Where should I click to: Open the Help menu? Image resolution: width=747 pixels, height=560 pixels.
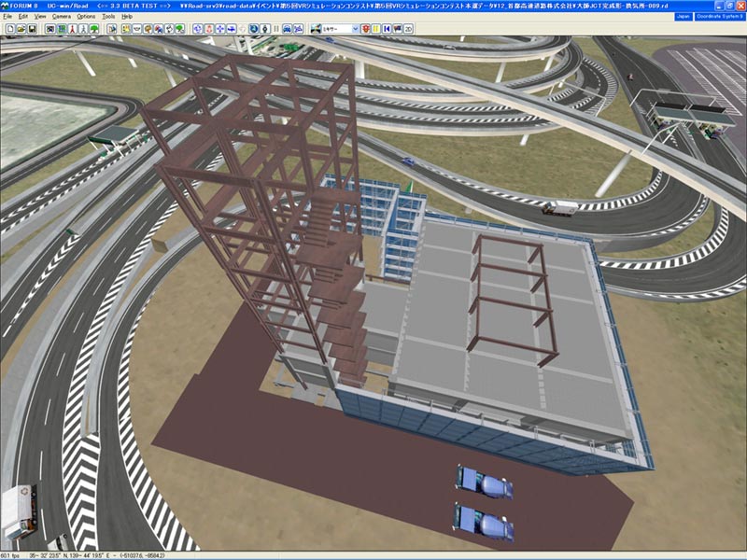coord(127,16)
